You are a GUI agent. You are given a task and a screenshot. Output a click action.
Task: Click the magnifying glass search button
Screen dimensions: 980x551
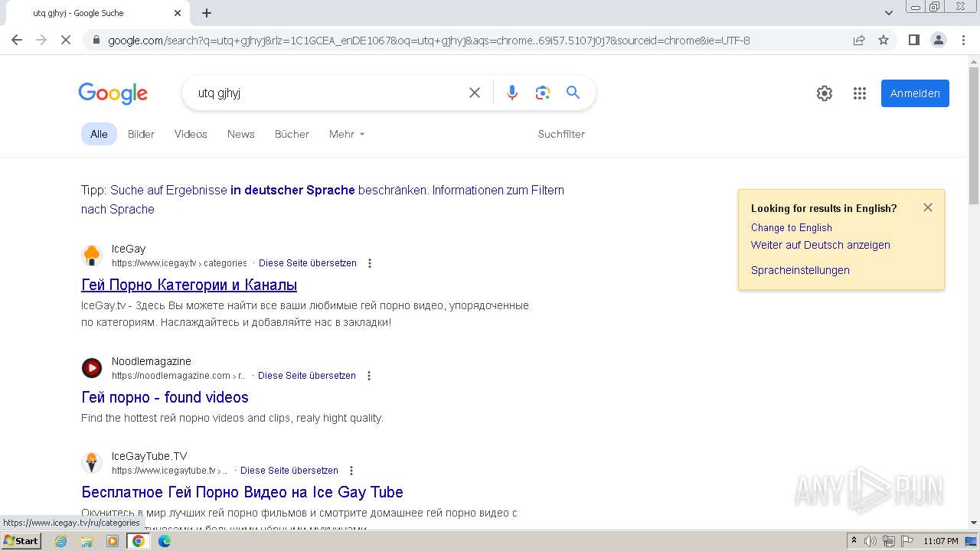point(573,93)
